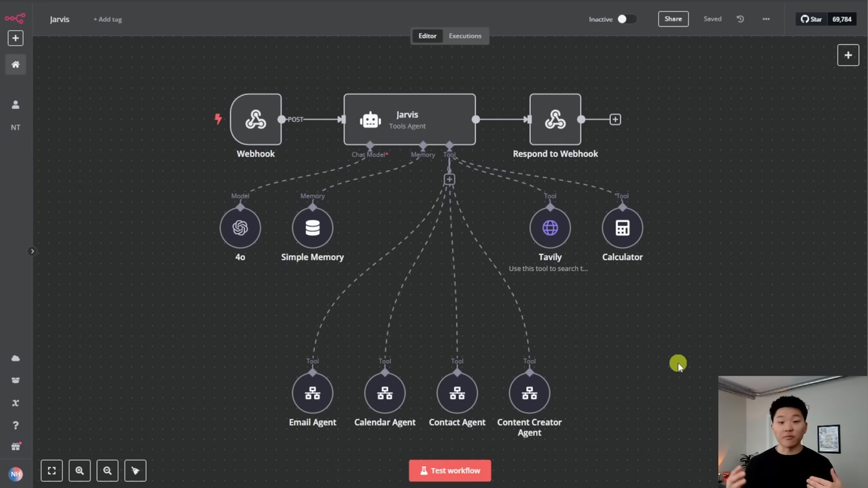868x488 pixels.
Task: Click the Jarvis node output dot
Action: coord(476,119)
